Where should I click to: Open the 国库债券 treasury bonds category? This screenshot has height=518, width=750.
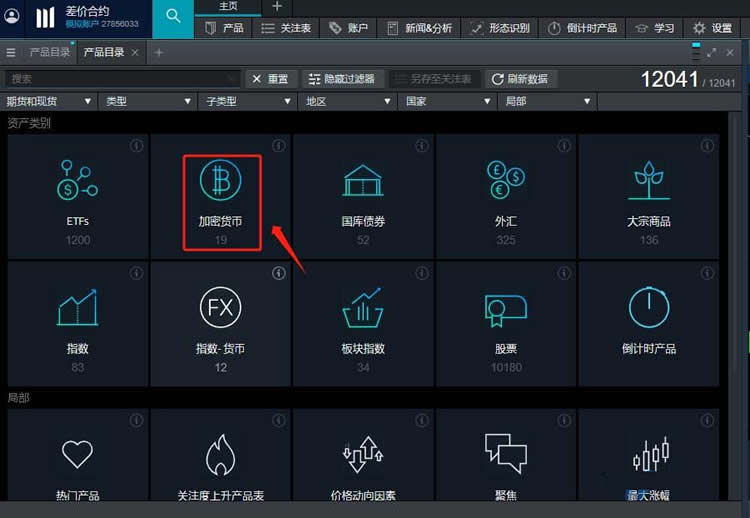click(x=363, y=197)
